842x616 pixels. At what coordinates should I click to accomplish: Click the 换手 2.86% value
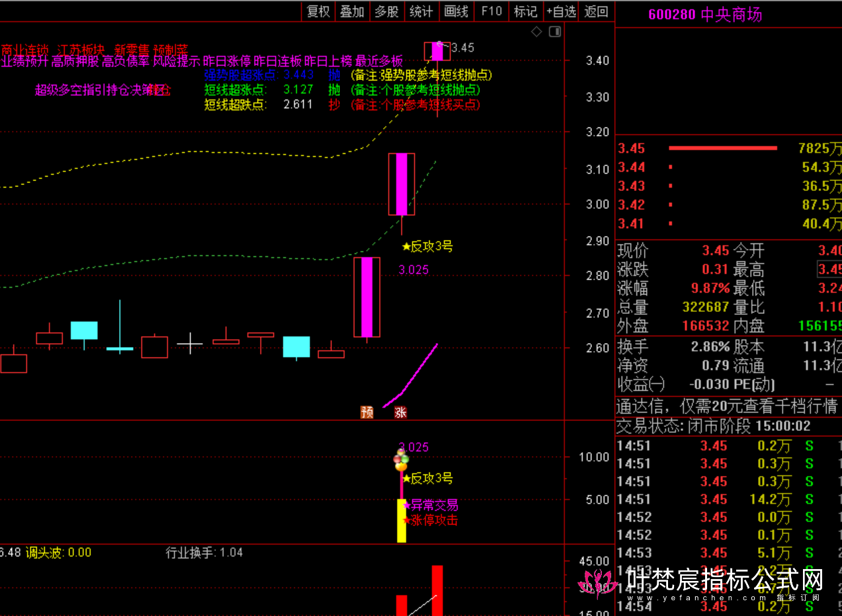point(711,346)
